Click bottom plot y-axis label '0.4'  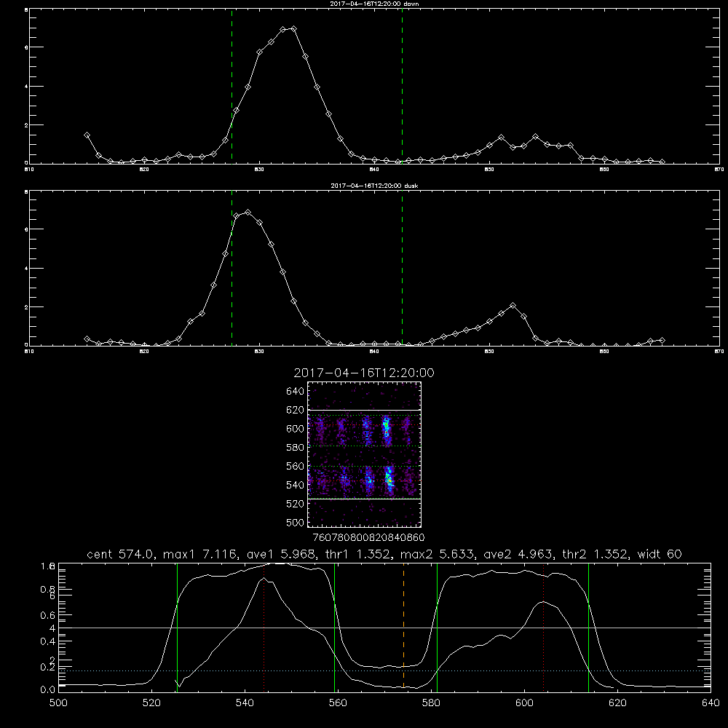point(48,641)
